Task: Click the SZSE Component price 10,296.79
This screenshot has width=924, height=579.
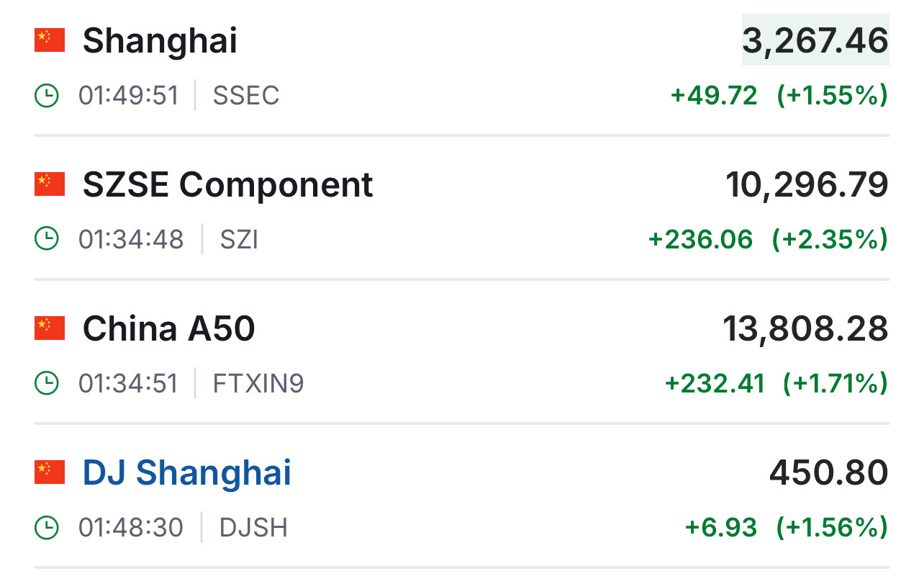Action: [807, 184]
